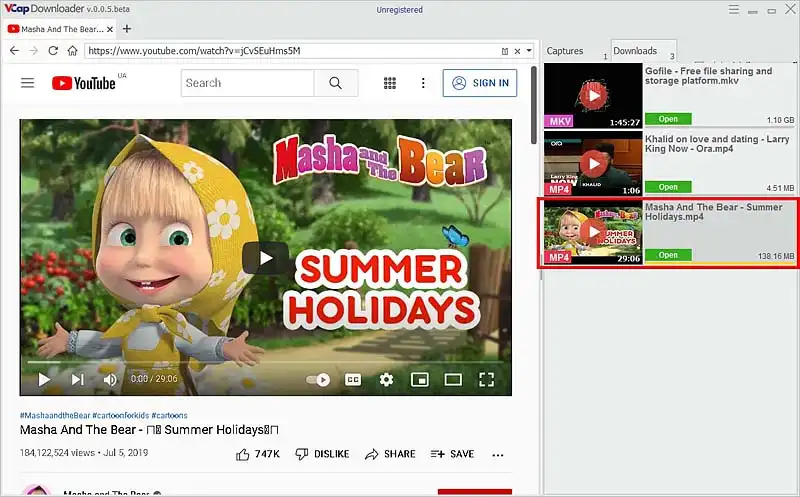Screen dimensions: 800x497
Task: Play the video with the center play button
Action: 265,258
